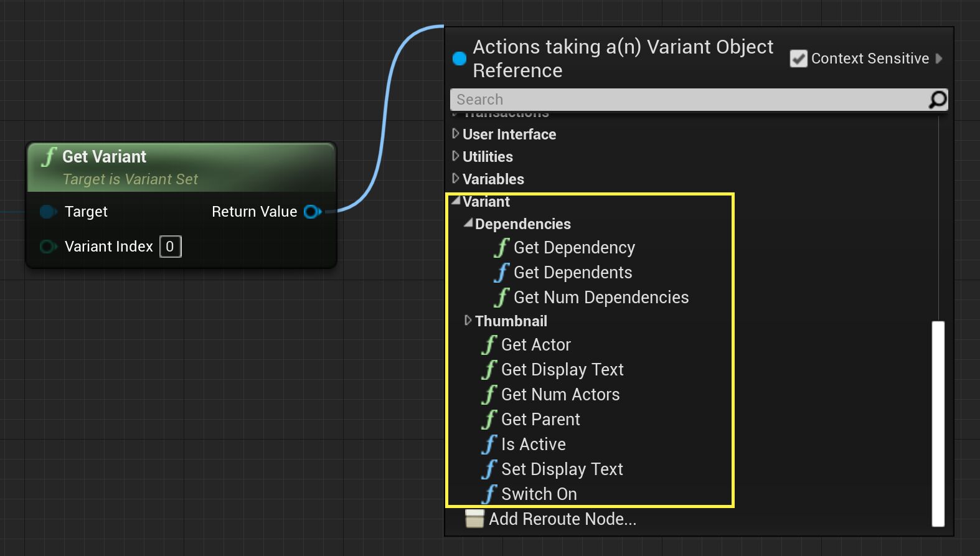The height and width of the screenshot is (556, 980).
Task: Click the Target input pin
Action: point(48,212)
